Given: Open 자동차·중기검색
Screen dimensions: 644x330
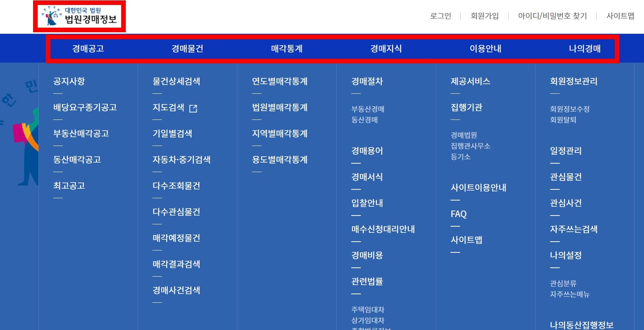Looking at the screenshot, I should 182,159.
